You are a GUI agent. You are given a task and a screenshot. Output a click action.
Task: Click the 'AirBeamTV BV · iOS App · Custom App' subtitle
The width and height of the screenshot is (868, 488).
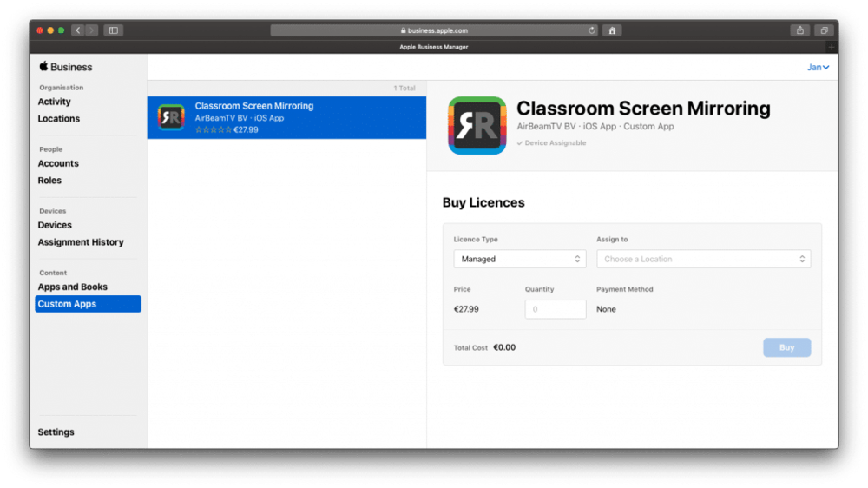595,126
